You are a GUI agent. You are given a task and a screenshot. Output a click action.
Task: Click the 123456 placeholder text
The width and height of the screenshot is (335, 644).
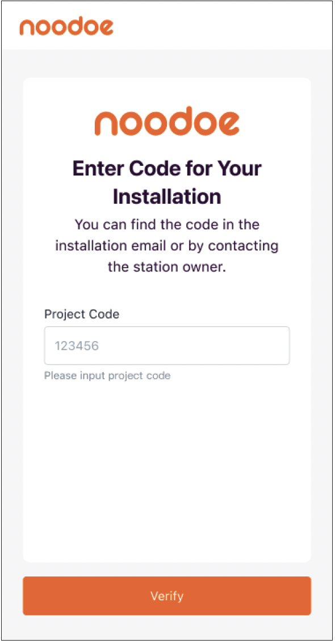pyautogui.click(x=77, y=345)
